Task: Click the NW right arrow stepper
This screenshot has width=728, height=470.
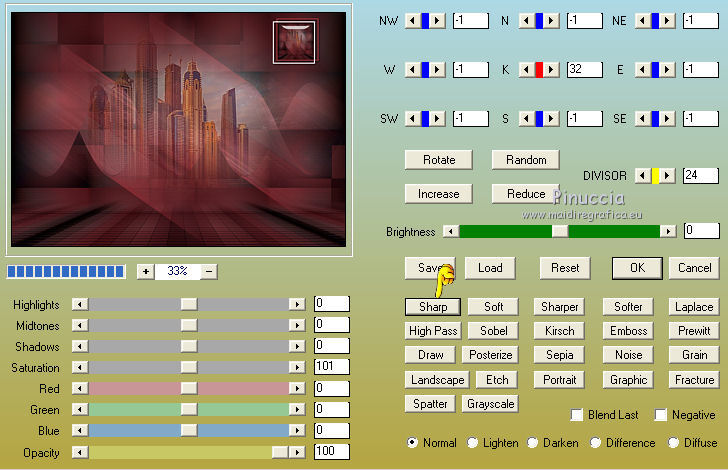Action: 437,20
